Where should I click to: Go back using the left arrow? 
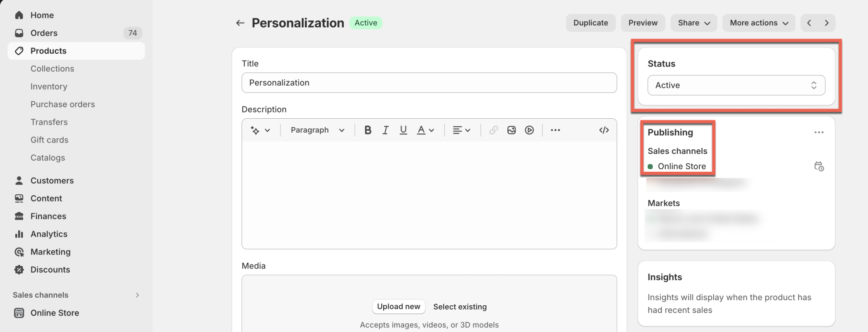click(x=240, y=23)
